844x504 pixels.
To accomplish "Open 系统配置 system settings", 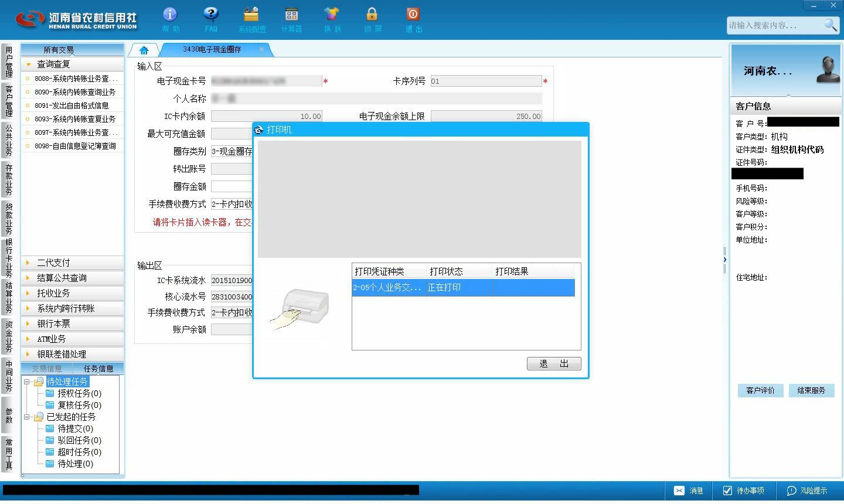I will click(x=251, y=19).
